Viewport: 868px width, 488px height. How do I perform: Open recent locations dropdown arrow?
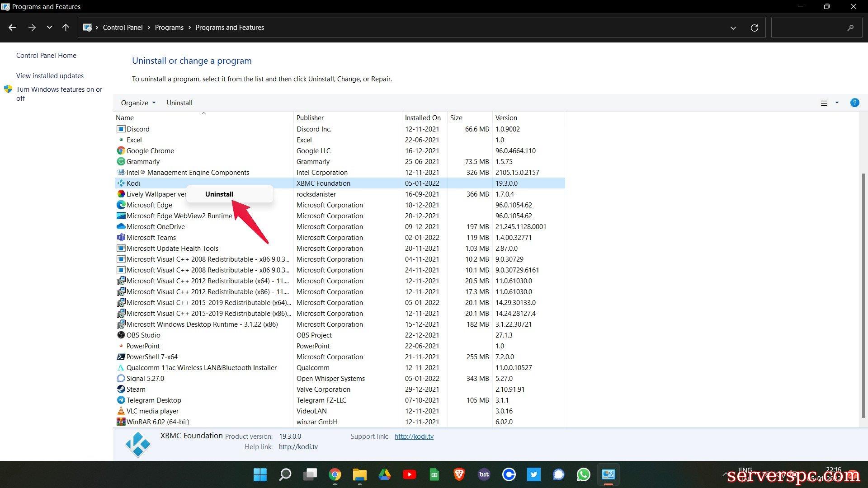[49, 28]
